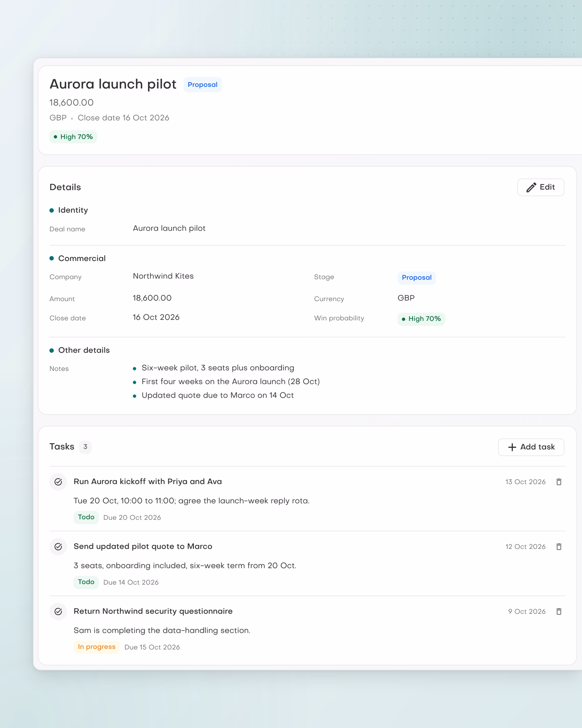582x728 pixels.
Task: Click the Identity section heading
Action: pos(73,210)
